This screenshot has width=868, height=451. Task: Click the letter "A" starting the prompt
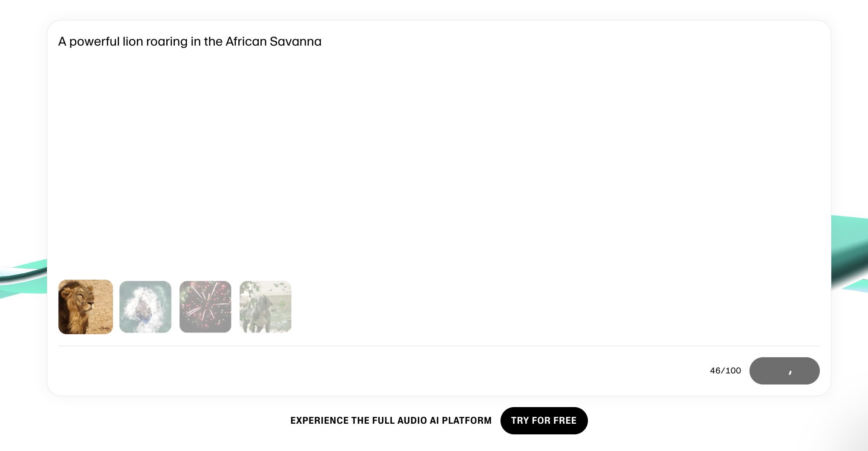62,42
